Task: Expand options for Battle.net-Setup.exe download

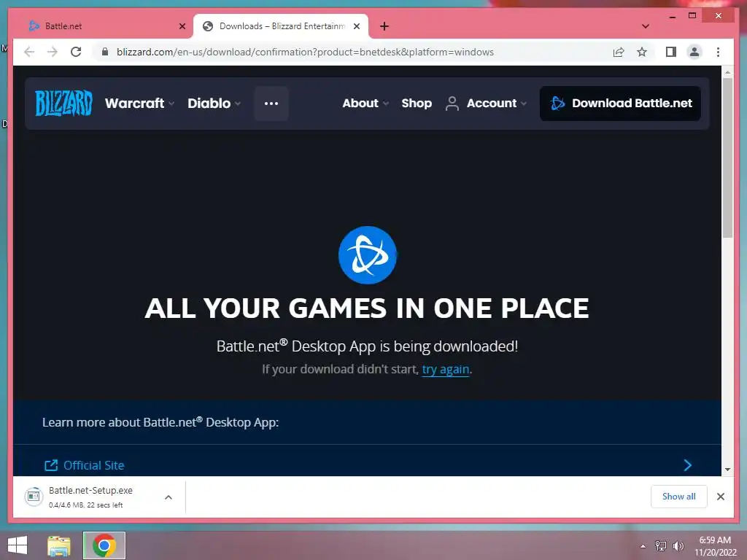Action: coord(169,497)
